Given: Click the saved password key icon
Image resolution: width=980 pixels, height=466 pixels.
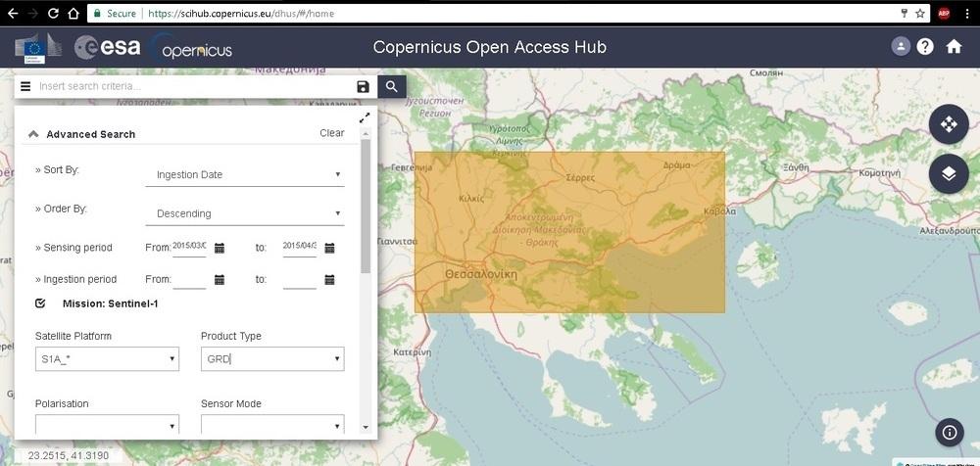Looking at the screenshot, I should click(904, 13).
